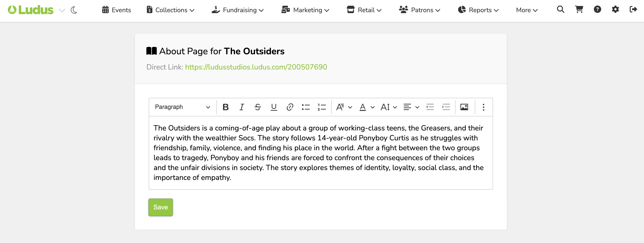Expand the font size dropdown

point(389,107)
